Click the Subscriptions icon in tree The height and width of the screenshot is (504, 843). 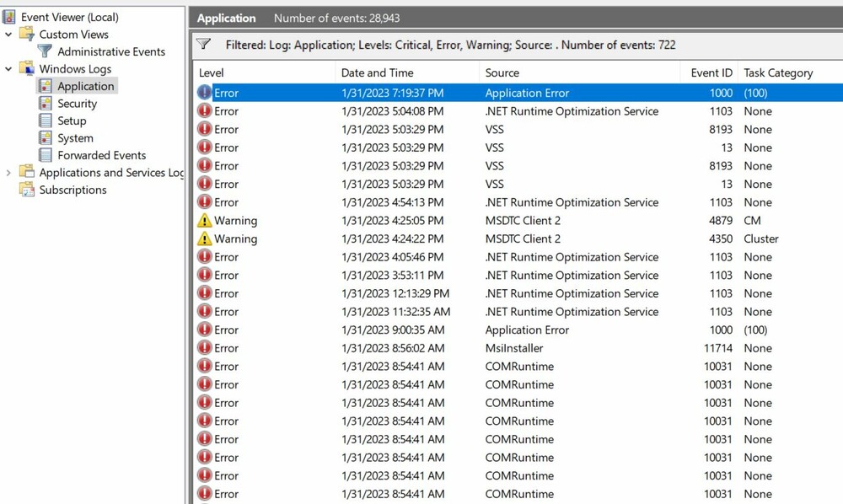pyautogui.click(x=26, y=190)
